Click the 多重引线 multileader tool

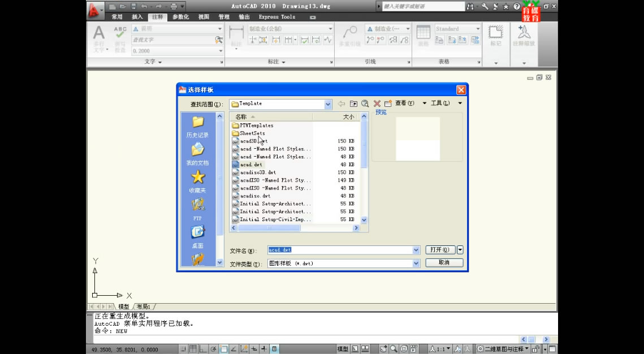pyautogui.click(x=350, y=36)
